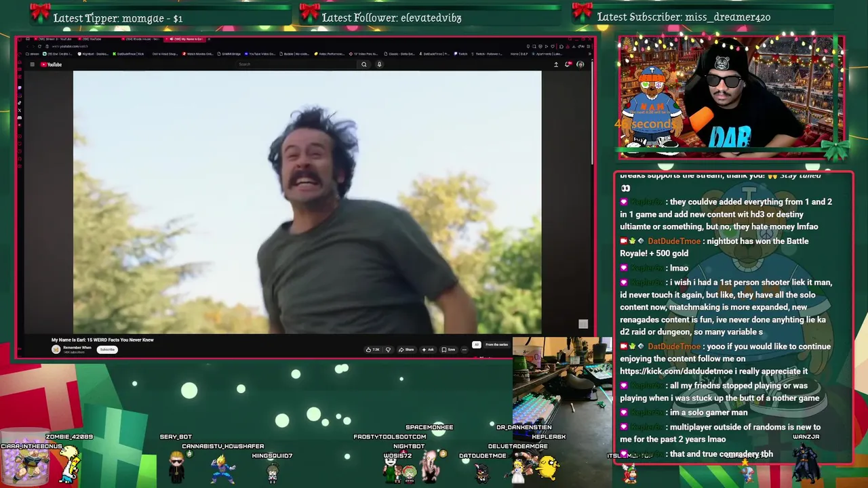
Task: Open the more actions ellipsis under the video
Action: pyautogui.click(x=465, y=350)
